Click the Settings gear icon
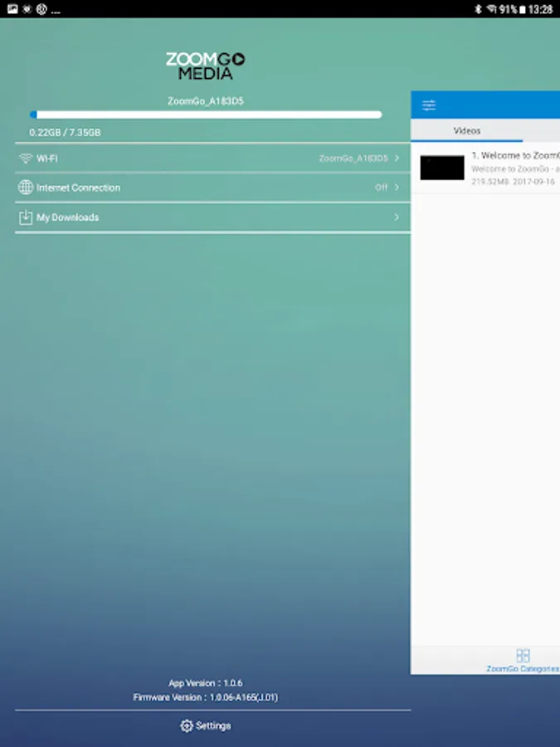The image size is (560, 747). [186, 725]
